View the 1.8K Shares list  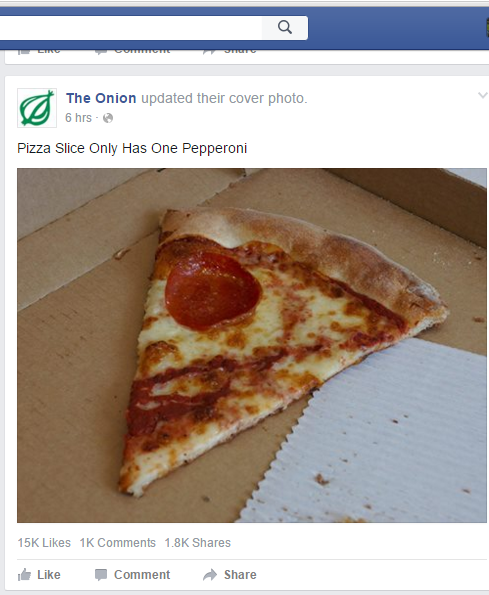click(x=198, y=543)
